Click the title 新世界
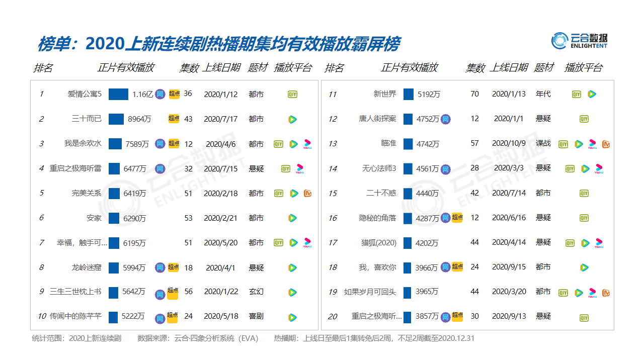Viewport: 644px width, 362px height. point(385,94)
